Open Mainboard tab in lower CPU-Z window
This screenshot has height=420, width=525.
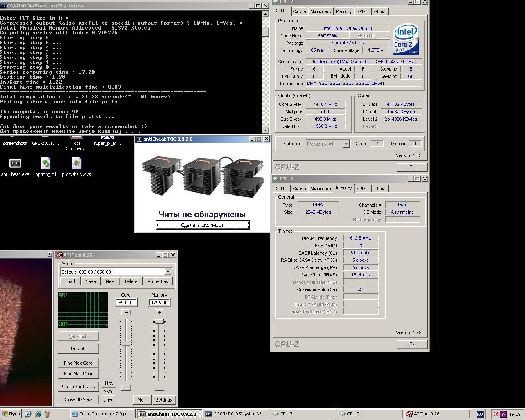coord(321,189)
